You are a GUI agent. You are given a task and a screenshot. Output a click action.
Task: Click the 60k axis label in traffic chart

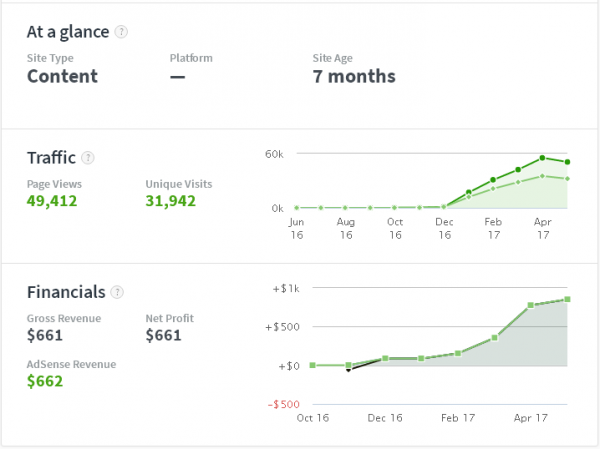point(275,154)
